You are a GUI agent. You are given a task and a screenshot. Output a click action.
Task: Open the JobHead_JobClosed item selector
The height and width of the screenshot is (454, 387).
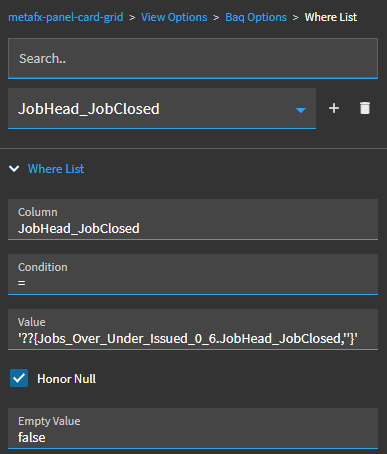click(162, 108)
